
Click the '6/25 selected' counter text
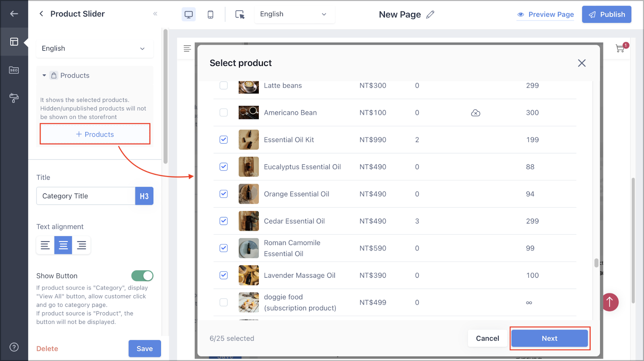232,338
